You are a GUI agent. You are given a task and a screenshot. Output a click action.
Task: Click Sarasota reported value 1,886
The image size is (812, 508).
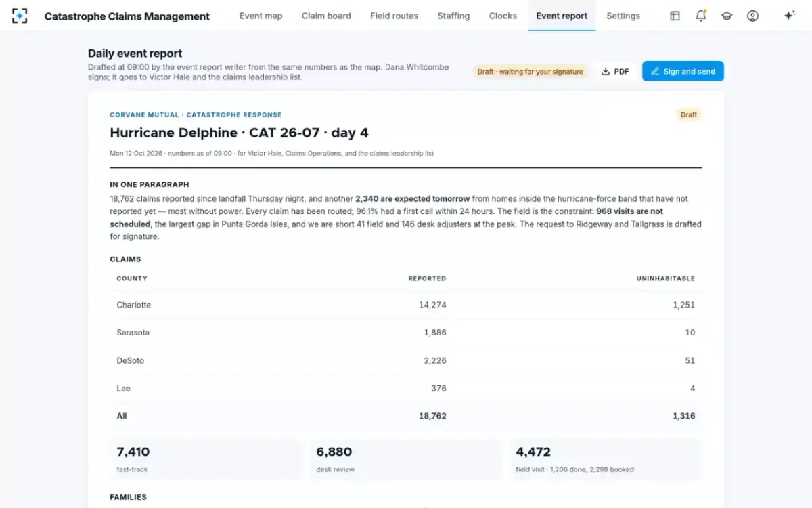[435, 333]
